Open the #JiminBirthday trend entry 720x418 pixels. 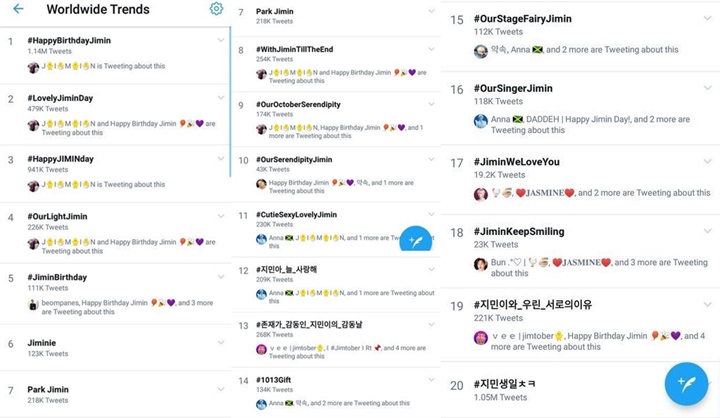point(115,294)
